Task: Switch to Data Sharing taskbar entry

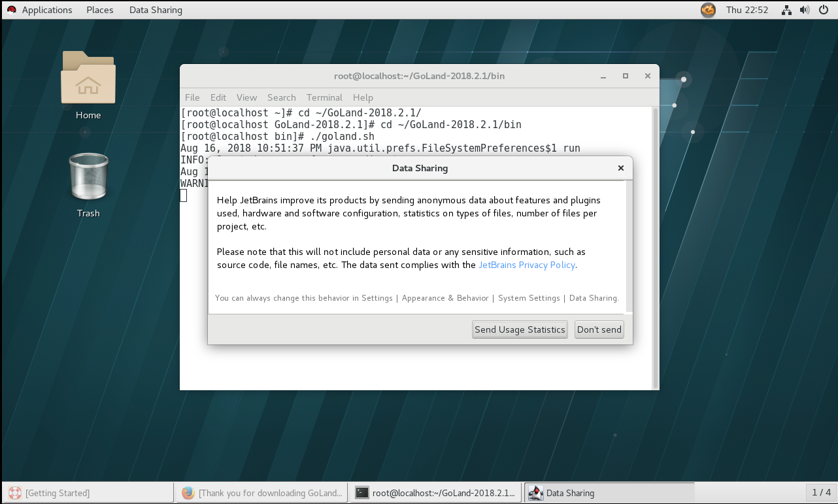Action: (x=609, y=493)
